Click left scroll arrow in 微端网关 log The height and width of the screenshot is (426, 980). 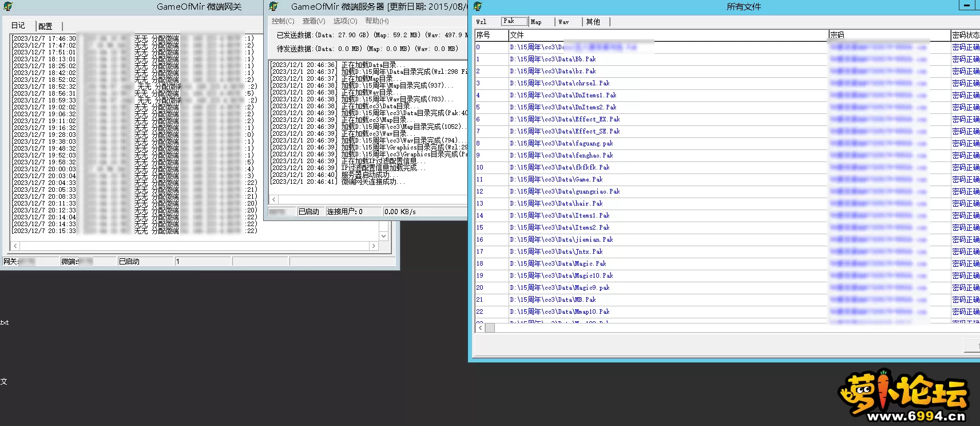(15, 246)
